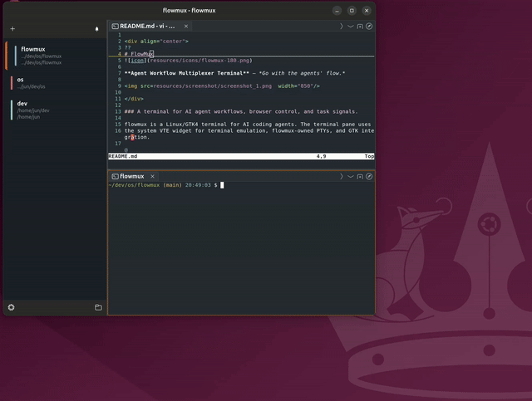Switch to the README.md - vi tab
Viewport: 532px width, 401px height.
[150, 26]
